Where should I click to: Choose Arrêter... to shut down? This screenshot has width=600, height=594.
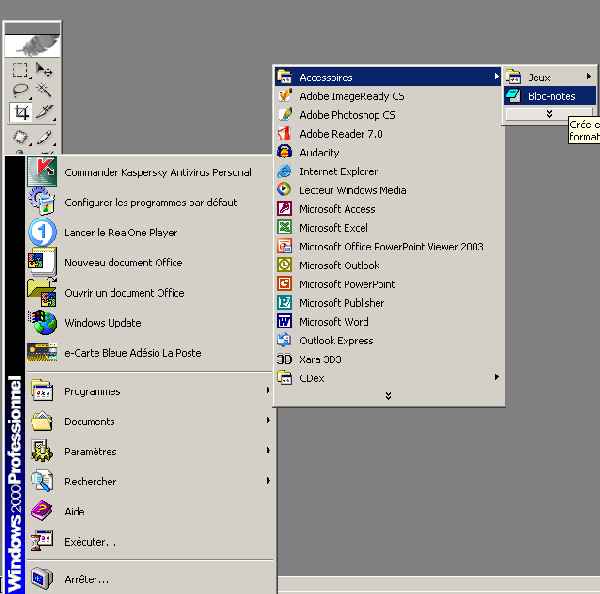coord(150,579)
